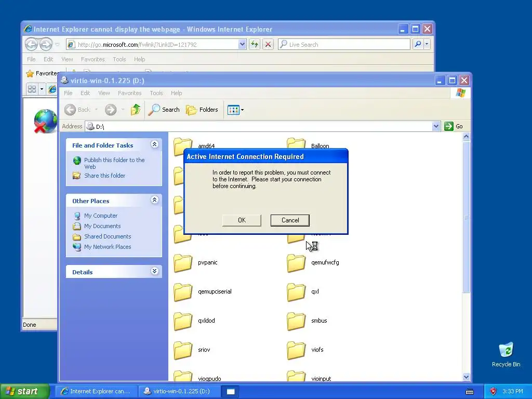Open File menu in Internet Explorer
Image resolution: width=532 pixels, height=399 pixels.
click(31, 59)
